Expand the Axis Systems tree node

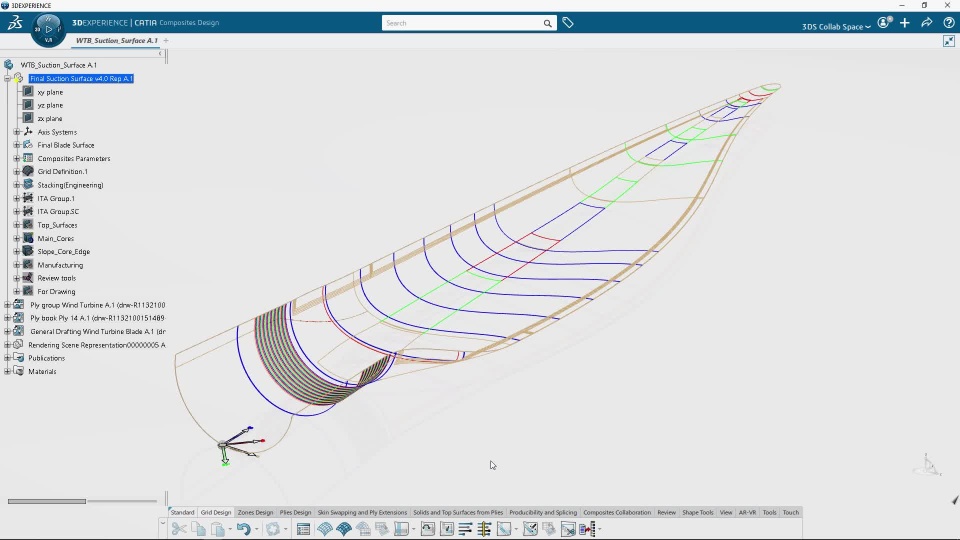tap(17, 132)
